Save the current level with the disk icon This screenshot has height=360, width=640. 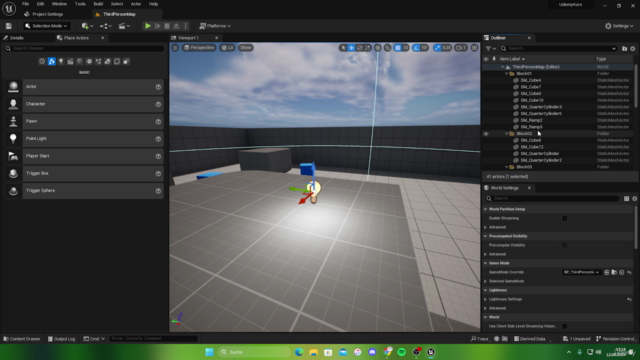click(9, 26)
